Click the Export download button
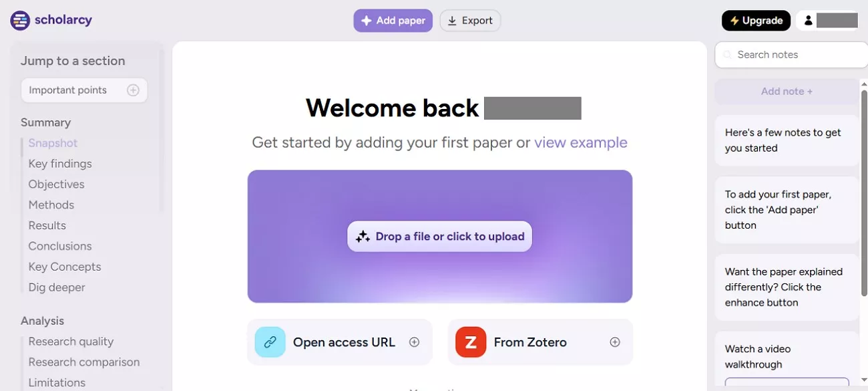The image size is (868, 391). 470,21
